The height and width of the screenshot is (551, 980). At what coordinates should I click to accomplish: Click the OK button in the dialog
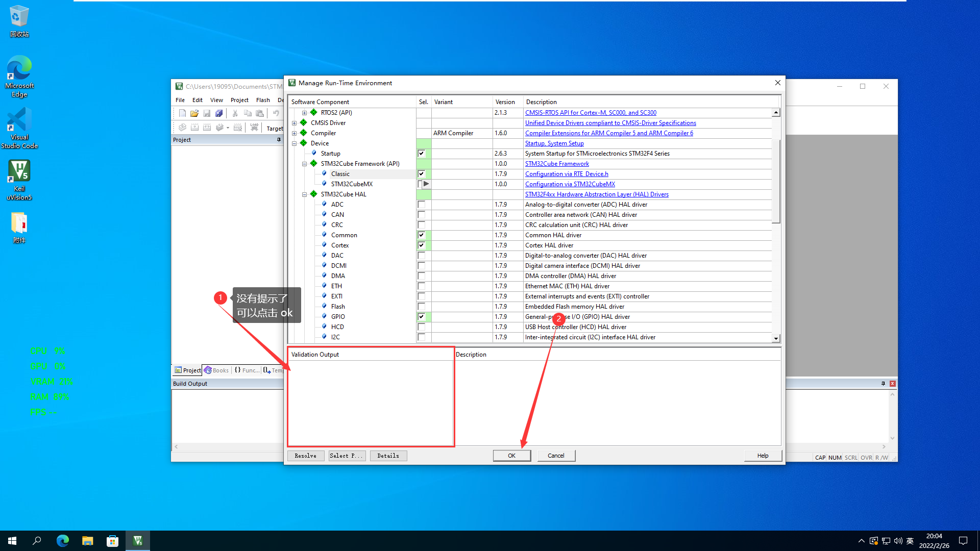511,455
